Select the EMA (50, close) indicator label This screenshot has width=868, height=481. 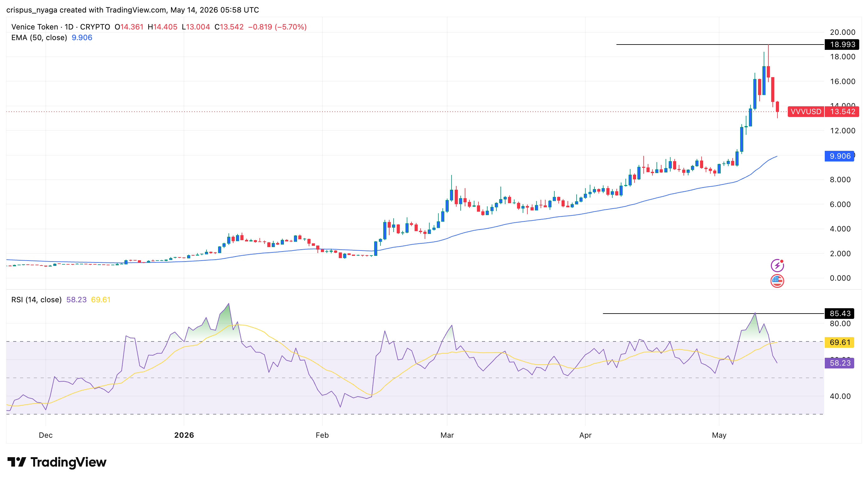[39, 37]
